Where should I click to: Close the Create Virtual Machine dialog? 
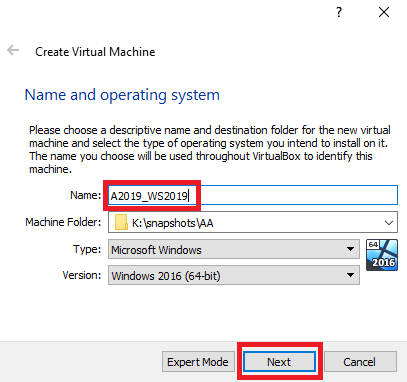384,12
